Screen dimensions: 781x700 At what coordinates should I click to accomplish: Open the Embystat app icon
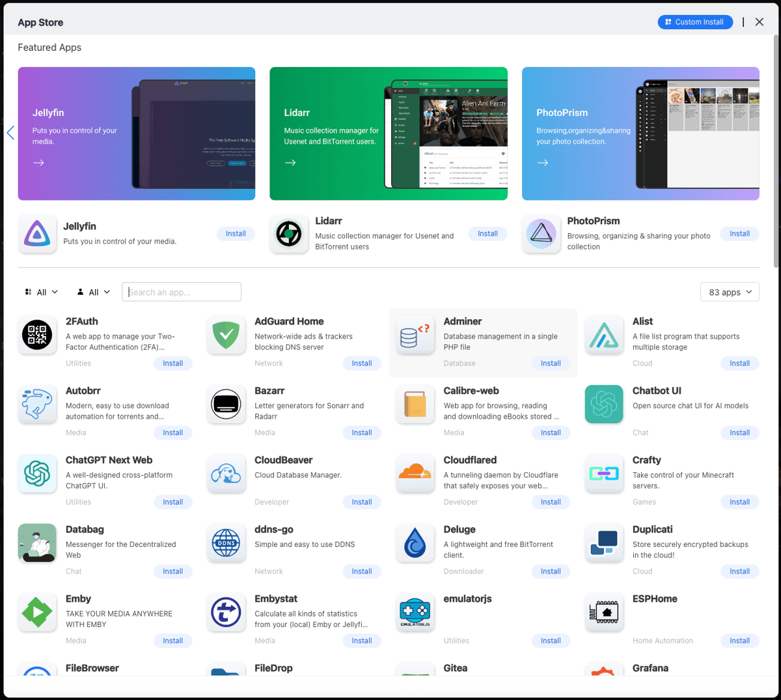[x=226, y=612]
